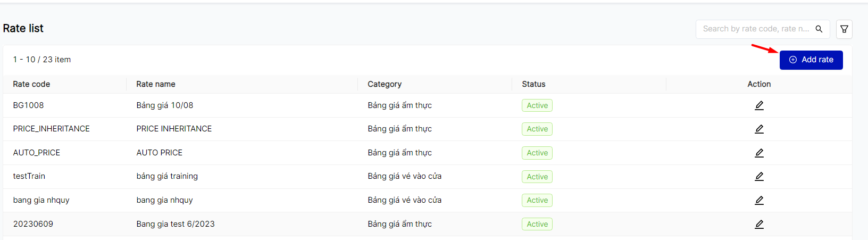Click the Active status tag for testTrain
Image resolution: width=868 pixels, height=240 pixels.
tap(537, 177)
